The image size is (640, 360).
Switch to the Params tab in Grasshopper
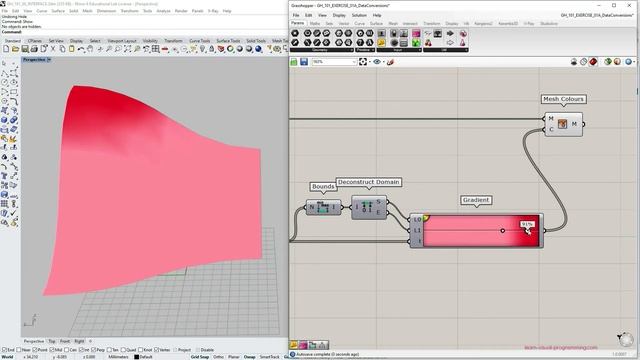coord(298,23)
